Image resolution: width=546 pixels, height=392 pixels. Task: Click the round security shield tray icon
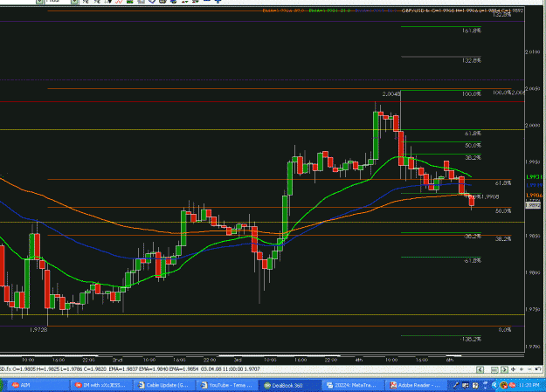coord(503,385)
